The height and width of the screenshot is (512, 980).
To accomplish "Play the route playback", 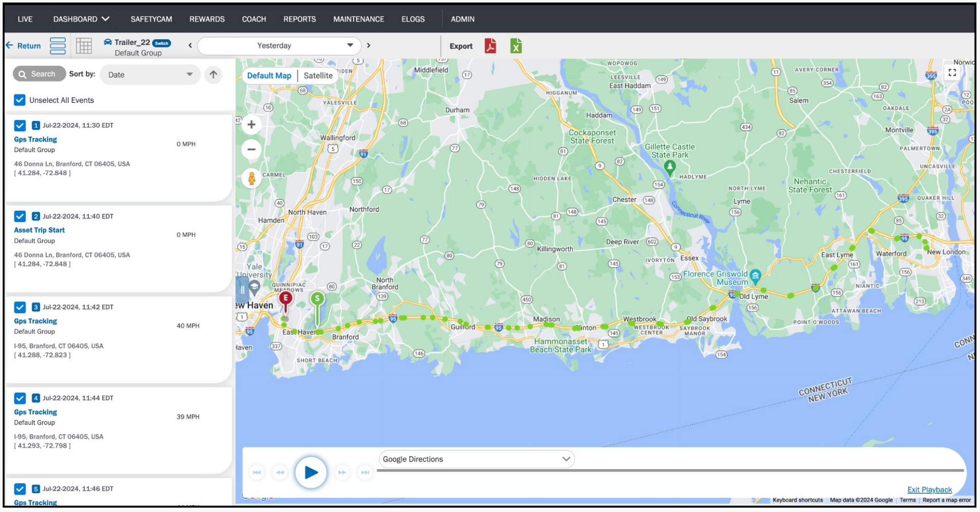I will coord(311,472).
